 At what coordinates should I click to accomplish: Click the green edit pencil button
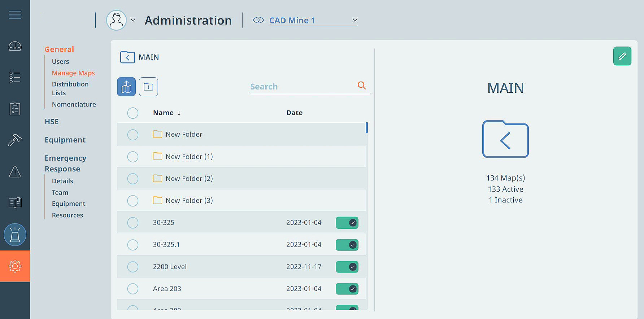[x=622, y=56]
